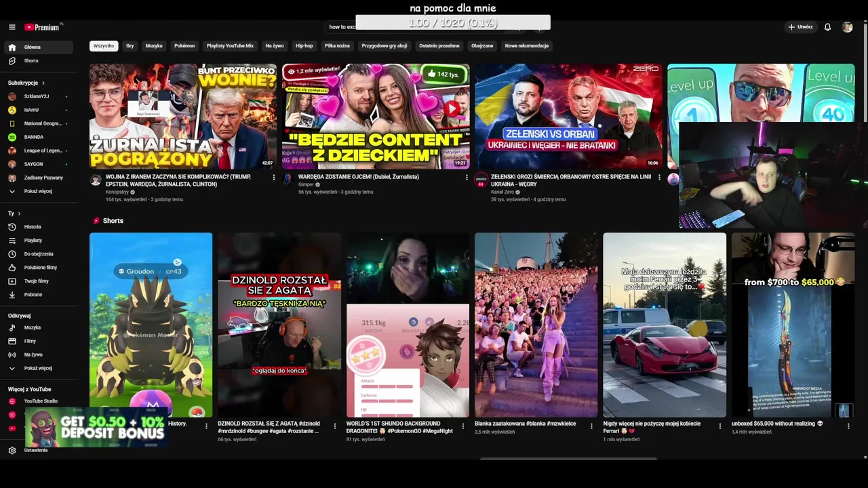Open Zadbany Pozwany subscription channel
Image resolution: width=868 pixels, height=488 pixels.
click(38, 178)
